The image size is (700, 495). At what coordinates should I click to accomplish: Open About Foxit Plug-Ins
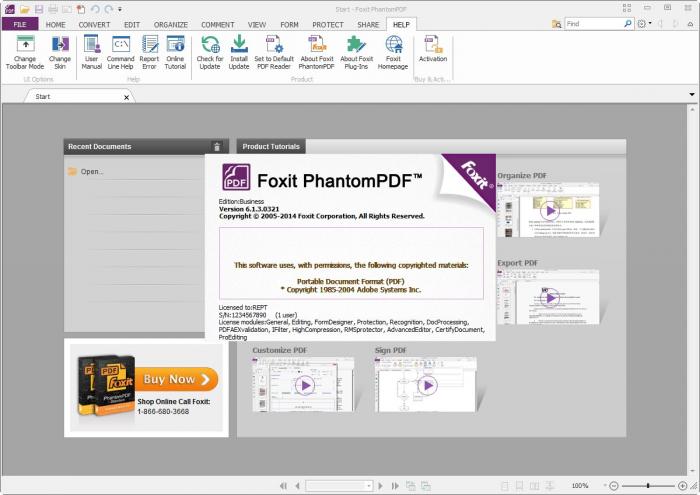(356, 53)
